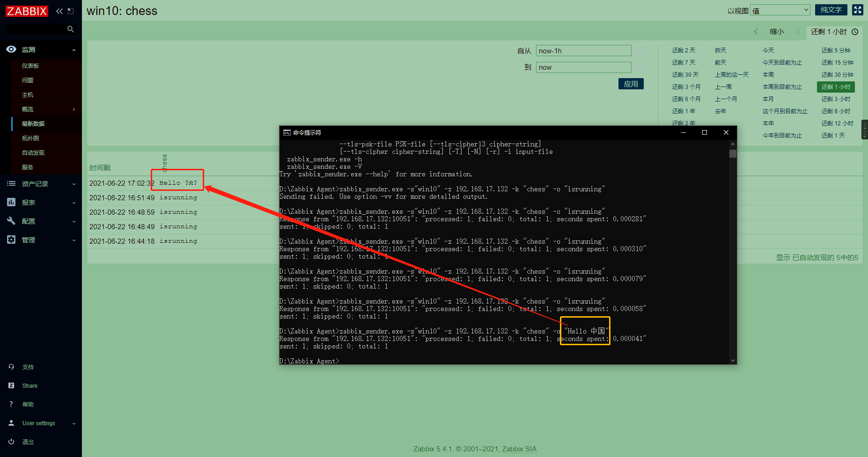The image size is (868, 457).
Task: Select the 还剩 12 小时 time range
Action: point(838,123)
